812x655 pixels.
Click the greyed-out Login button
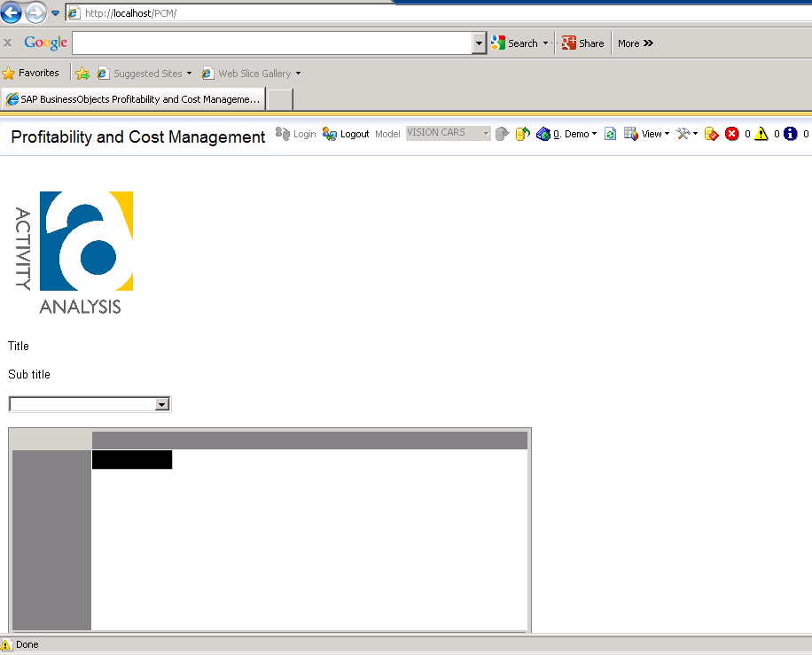click(x=296, y=134)
